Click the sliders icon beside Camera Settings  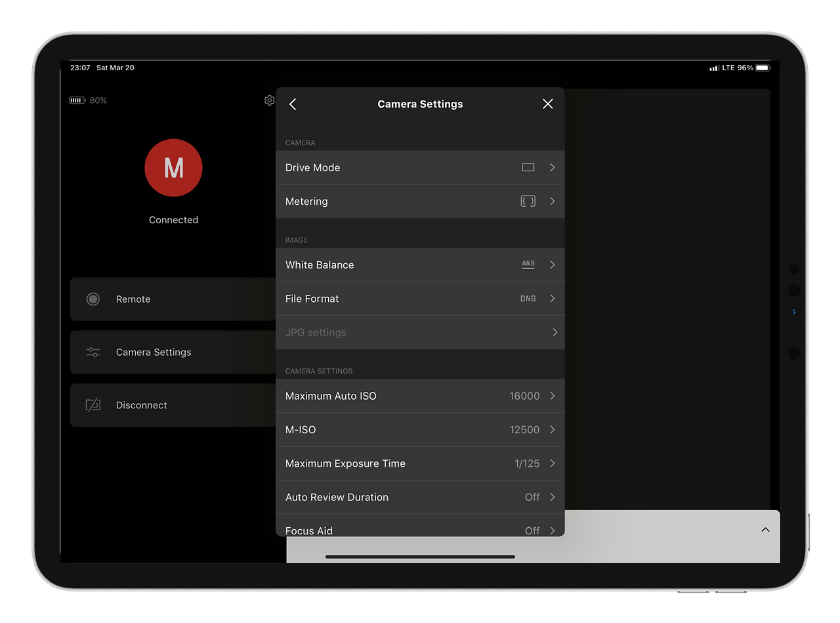click(x=93, y=353)
